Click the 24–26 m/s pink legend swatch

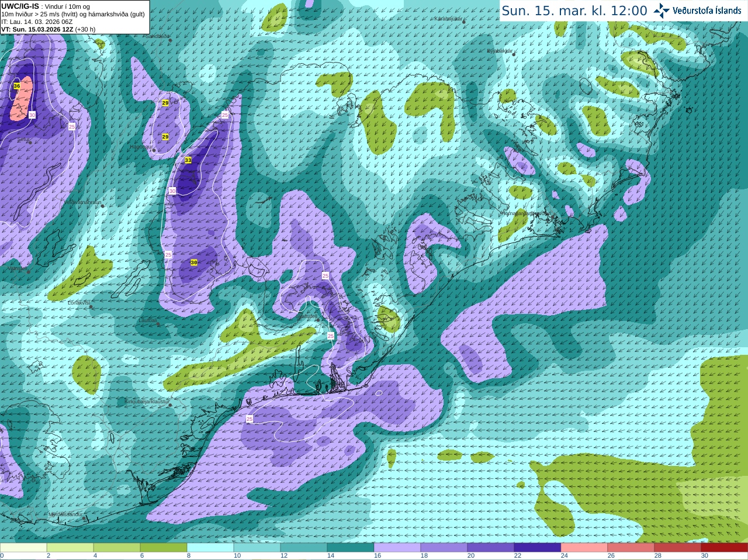584,548
